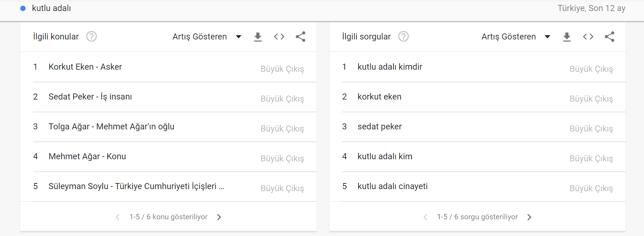Click the blue dot beside kutlu adalı
Image resolution: width=644 pixels, height=236 pixels.
[23, 8]
